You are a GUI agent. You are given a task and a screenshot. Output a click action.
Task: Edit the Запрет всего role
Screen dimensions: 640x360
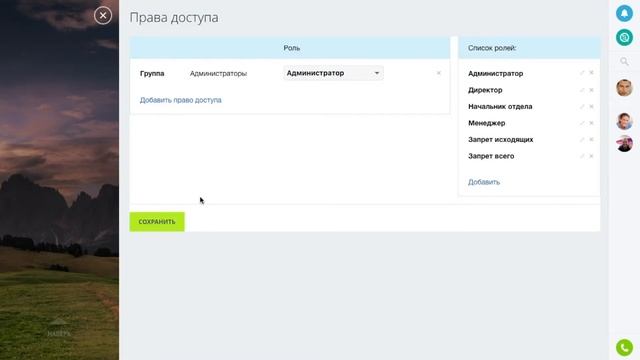[582, 156]
